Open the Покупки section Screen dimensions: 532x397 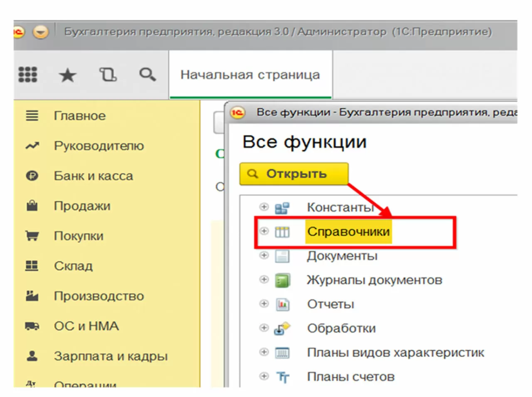point(79,236)
